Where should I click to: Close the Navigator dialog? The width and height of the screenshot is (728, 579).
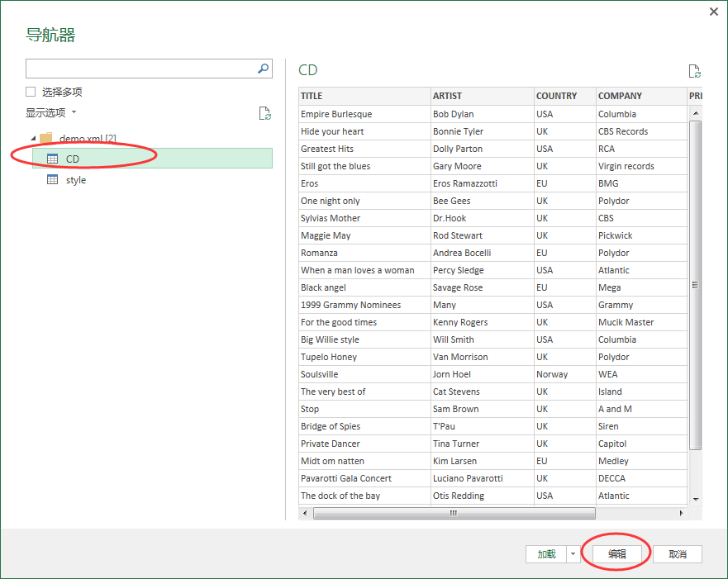coord(714,12)
